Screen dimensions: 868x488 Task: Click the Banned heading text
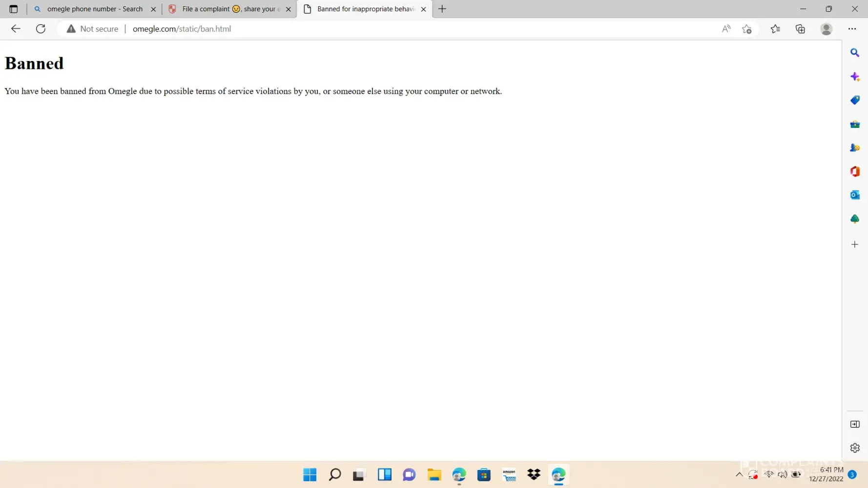(x=34, y=63)
